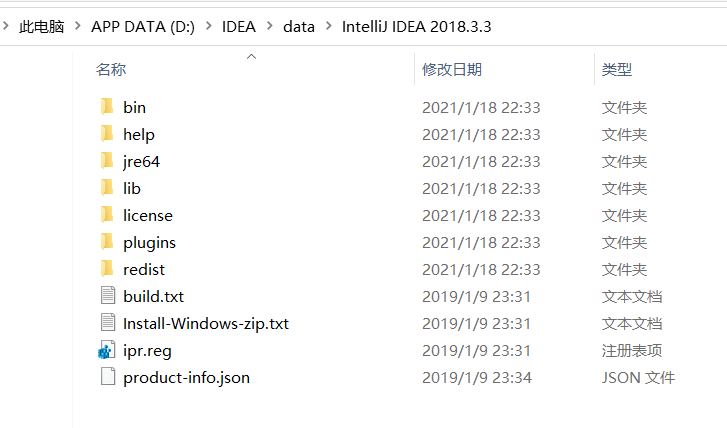Click the plugins folder icon
Viewport: 727px width, 428px height.
tap(107, 242)
